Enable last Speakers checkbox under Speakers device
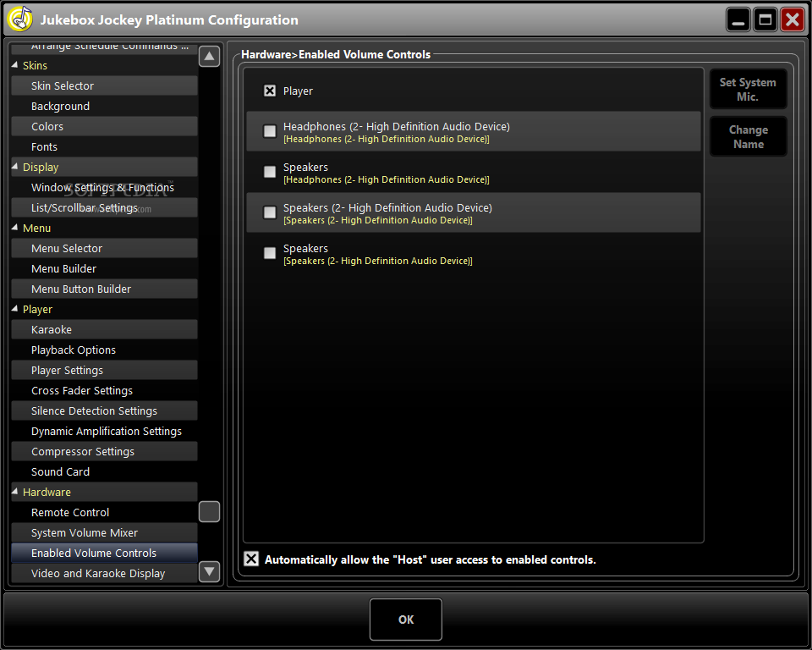 pyautogui.click(x=270, y=253)
